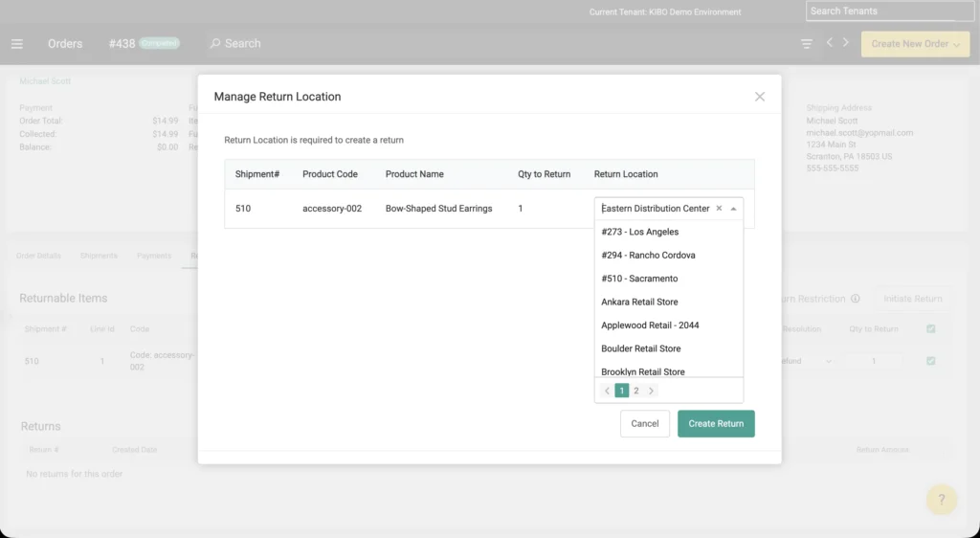Open the Shipments tab

(99, 256)
